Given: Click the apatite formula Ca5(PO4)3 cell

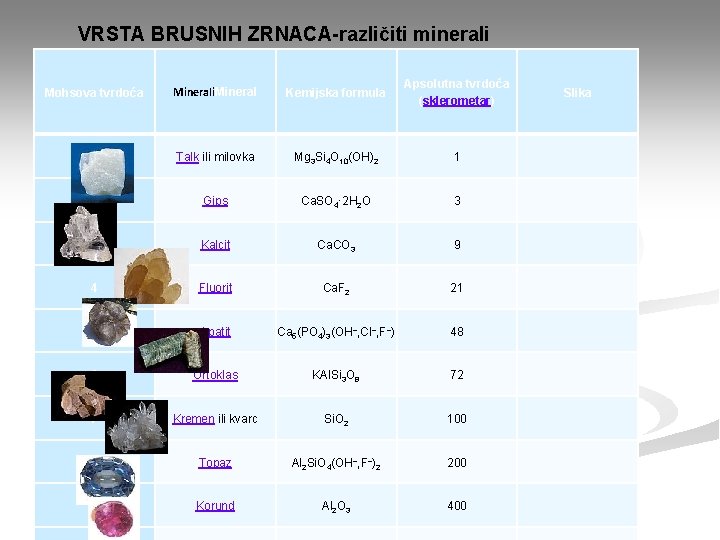Looking at the screenshot, I should click(336, 332).
